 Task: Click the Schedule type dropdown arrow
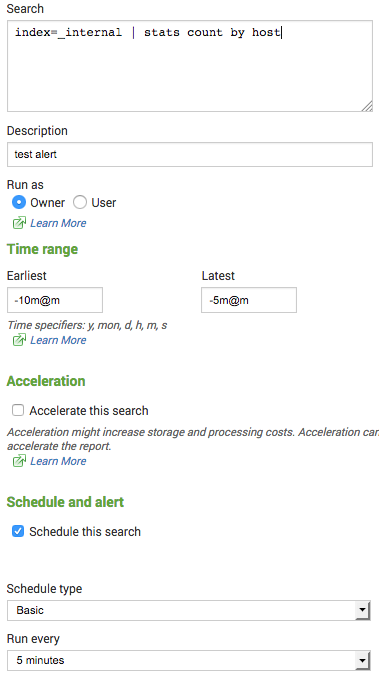[362, 611]
